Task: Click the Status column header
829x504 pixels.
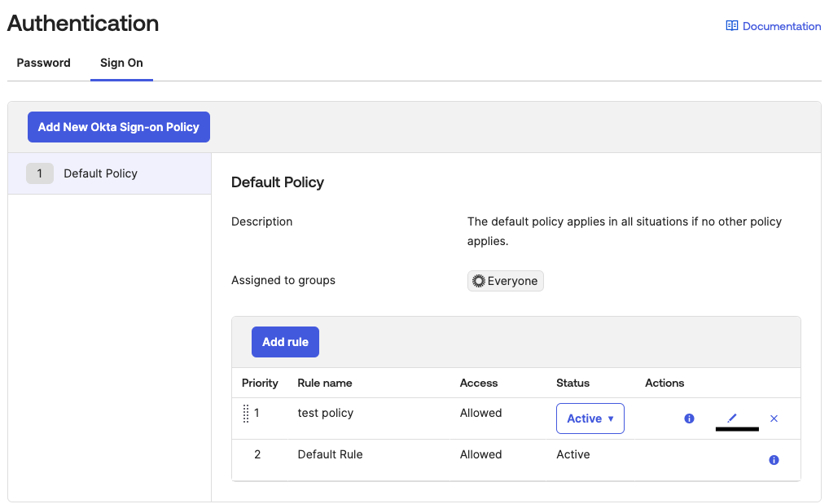Action: click(x=572, y=383)
